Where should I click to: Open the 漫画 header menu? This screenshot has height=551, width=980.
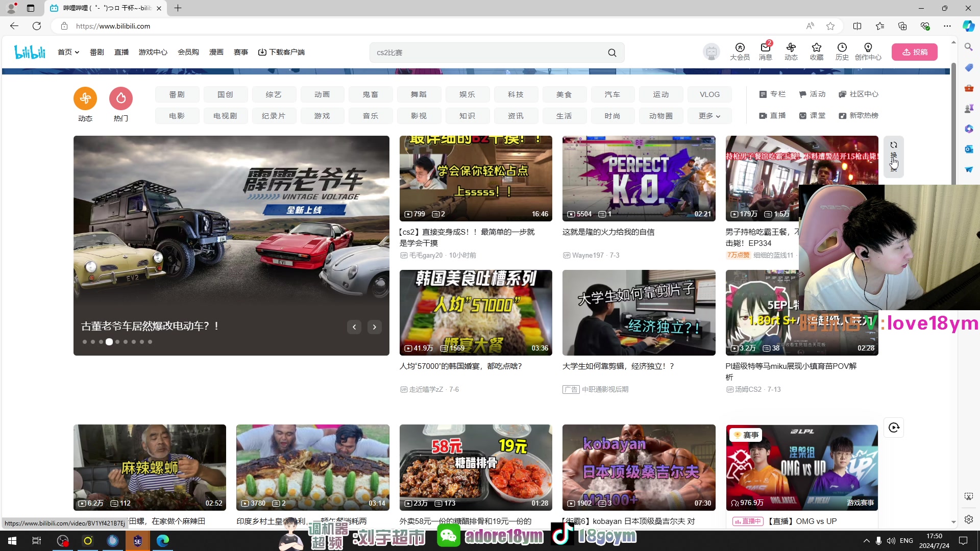click(216, 52)
